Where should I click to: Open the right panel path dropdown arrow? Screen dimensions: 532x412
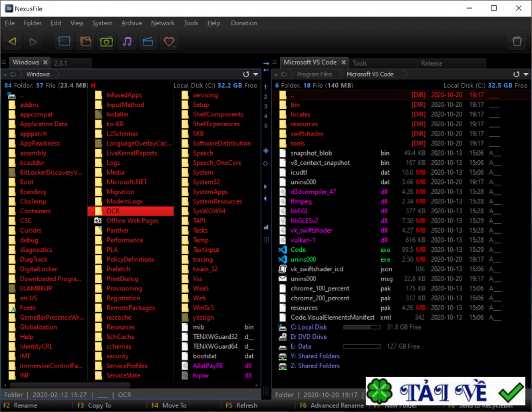525,74
